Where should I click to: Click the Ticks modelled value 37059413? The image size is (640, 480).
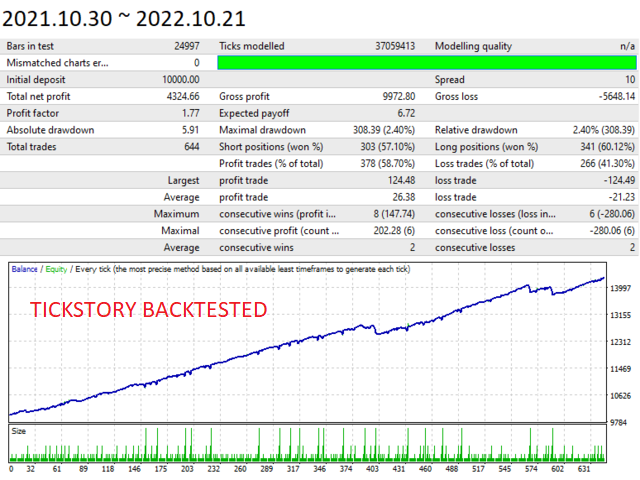click(395, 46)
